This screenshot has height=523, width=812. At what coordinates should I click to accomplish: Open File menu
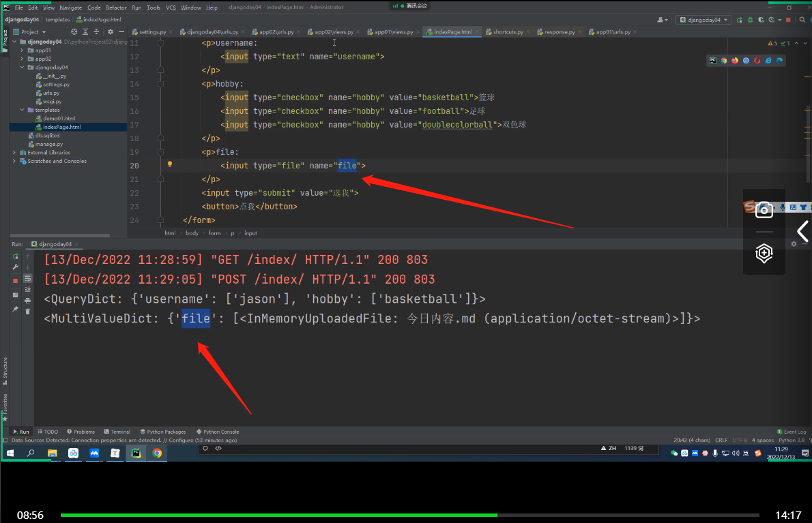(x=18, y=8)
